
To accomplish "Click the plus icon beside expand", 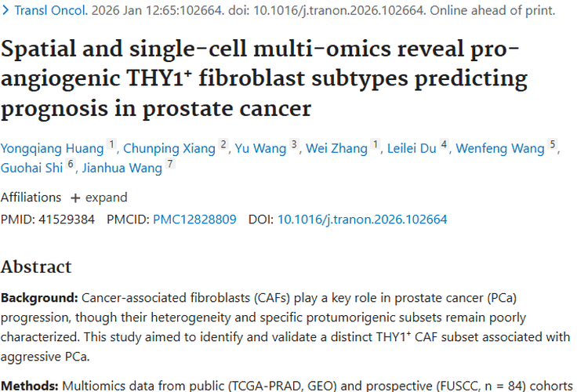I will point(75,198).
